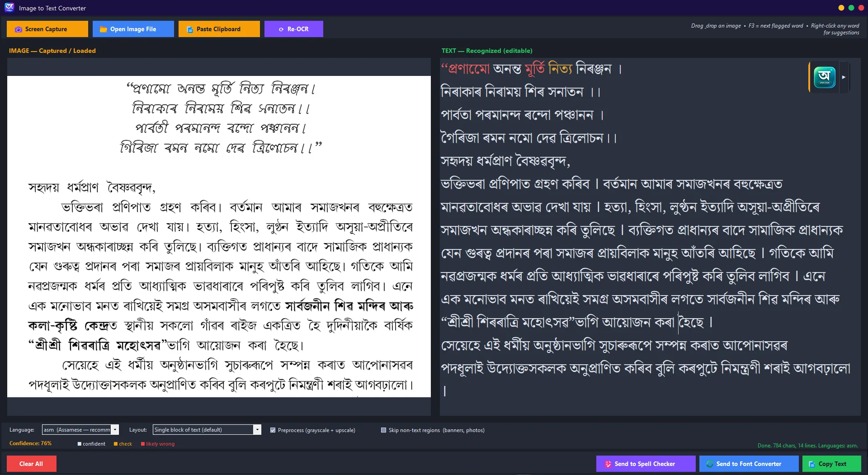Click the white confident legend swatch

pos(80,444)
